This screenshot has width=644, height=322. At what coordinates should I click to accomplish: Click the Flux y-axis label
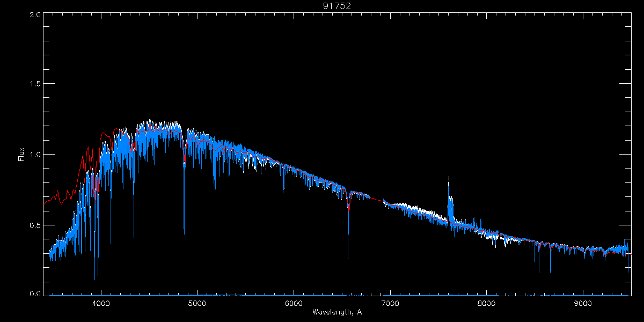pos(21,154)
